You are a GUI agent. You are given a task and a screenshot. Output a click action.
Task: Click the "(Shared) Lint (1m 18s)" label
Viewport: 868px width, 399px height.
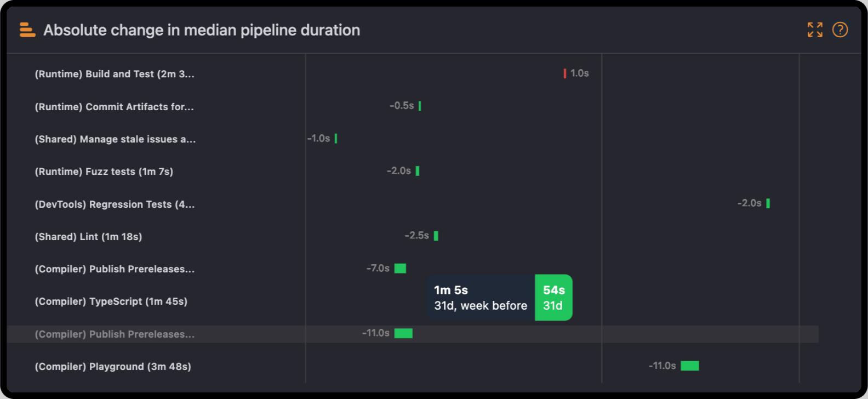click(89, 237)
